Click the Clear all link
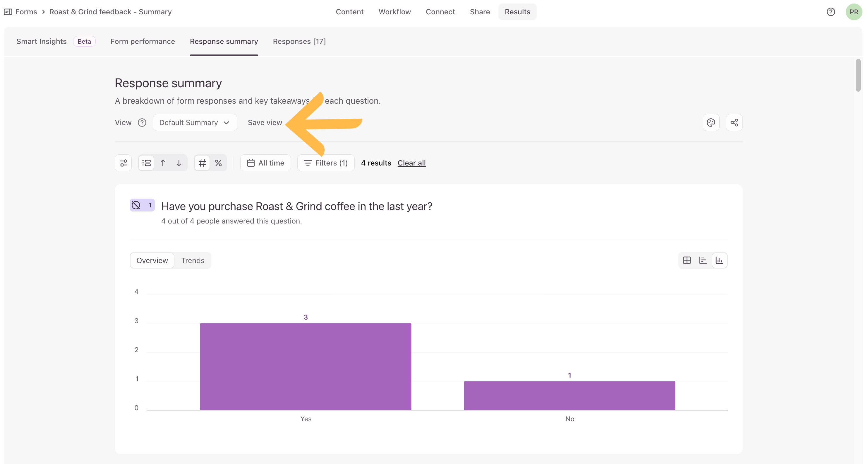 [x=411, y=163]
